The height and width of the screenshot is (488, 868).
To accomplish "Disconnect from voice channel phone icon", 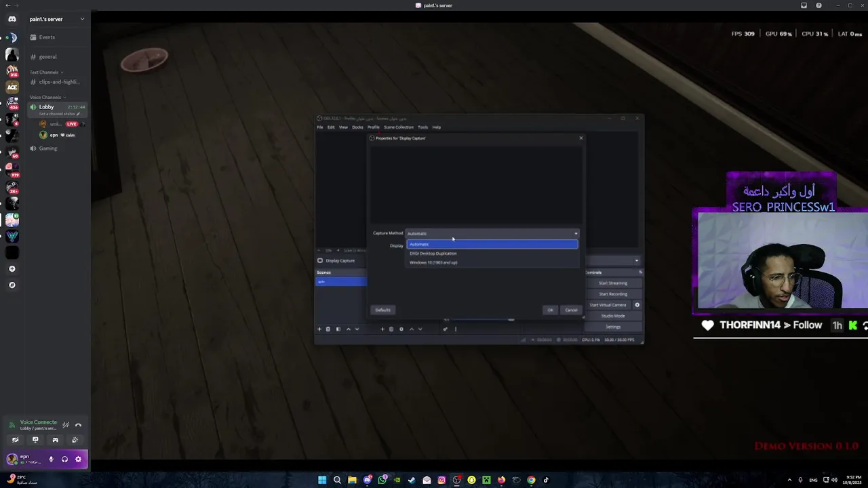I will coord(78,425).
